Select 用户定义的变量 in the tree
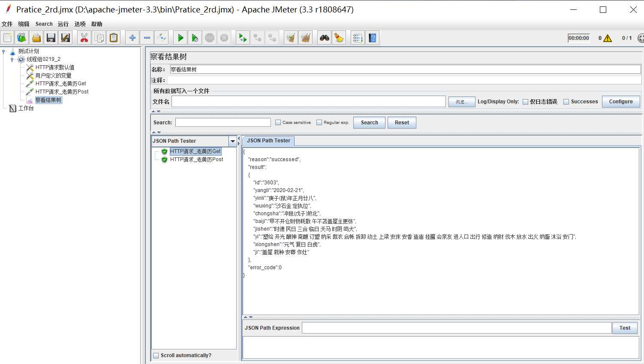 (53, 76)
